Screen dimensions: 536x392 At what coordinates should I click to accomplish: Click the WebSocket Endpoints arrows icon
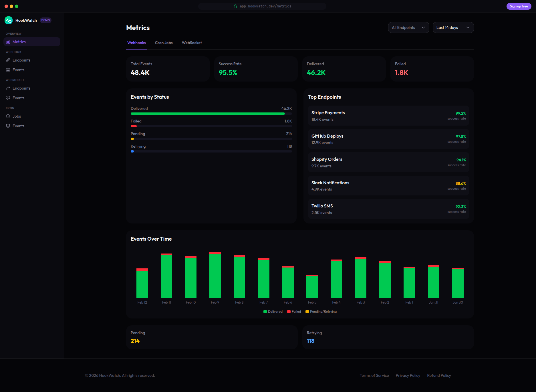click(8, 88)
